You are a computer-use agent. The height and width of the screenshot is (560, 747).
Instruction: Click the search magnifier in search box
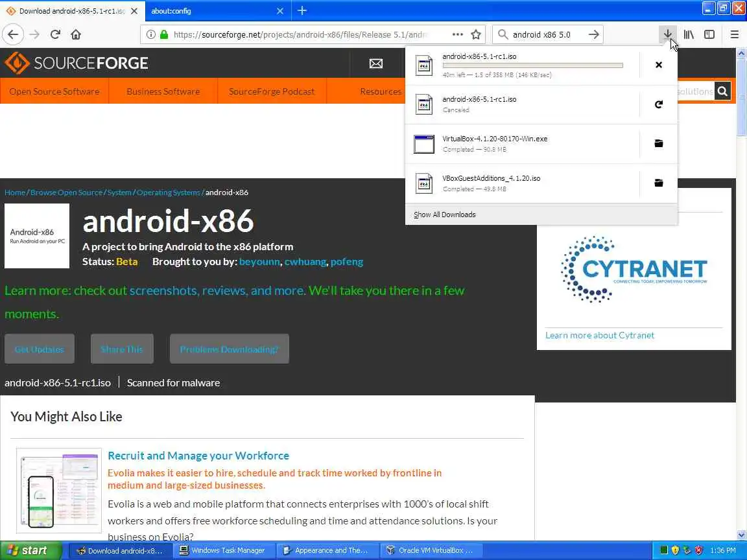pyautogui.click(x=503, y=34)
